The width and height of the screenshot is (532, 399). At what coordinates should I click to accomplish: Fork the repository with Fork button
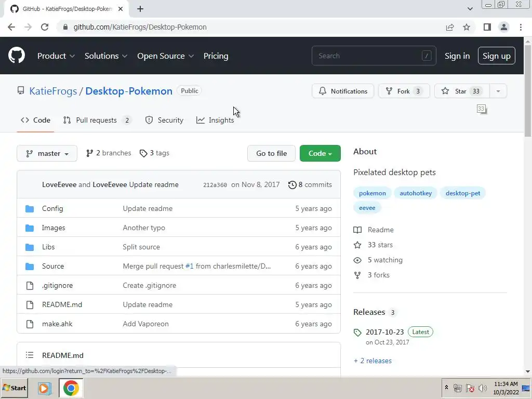pos(404,91)
